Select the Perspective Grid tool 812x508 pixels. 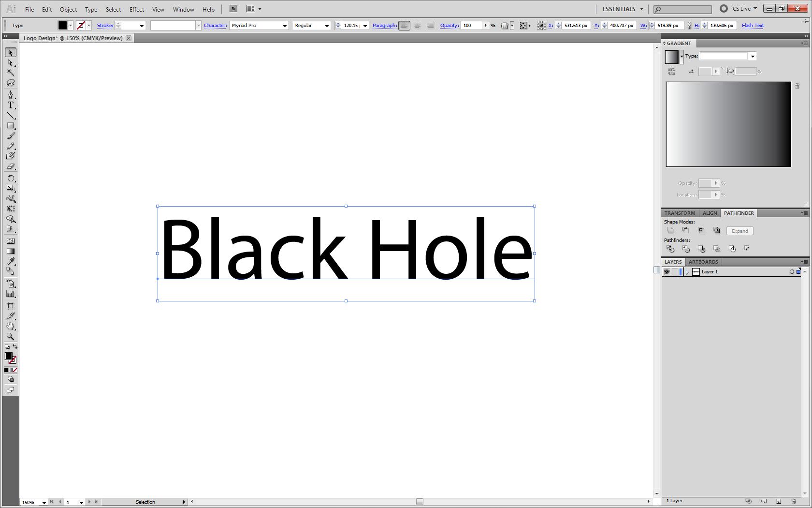coord(11,229)
